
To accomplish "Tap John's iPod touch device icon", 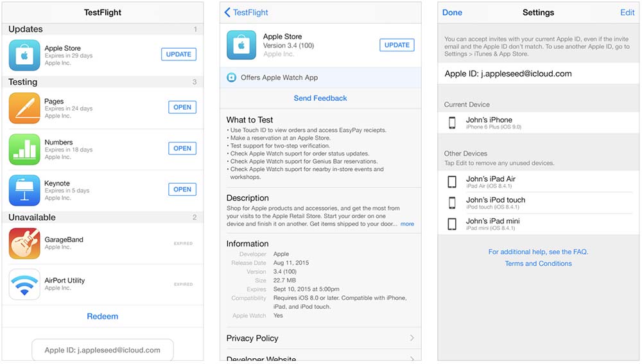I will [x=452, y=203].
